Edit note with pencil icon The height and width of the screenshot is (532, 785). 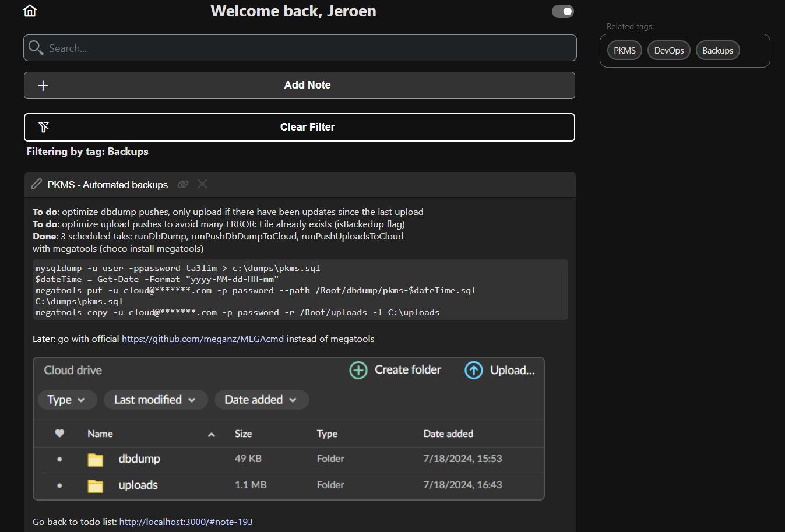pyautogui.click(x=37, y=184)
